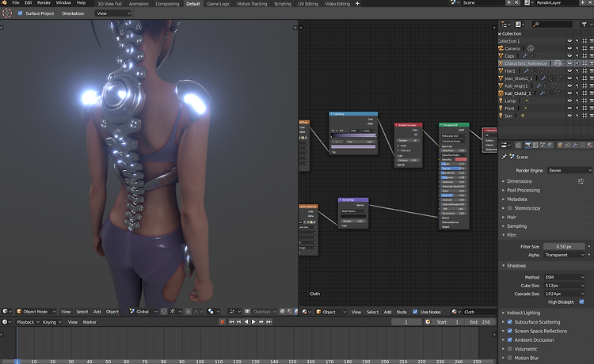The image size is (594, 364).
Task: Open the shadow Method ESM dropdown
Action: pyautogui.click(x=565, y=277)
